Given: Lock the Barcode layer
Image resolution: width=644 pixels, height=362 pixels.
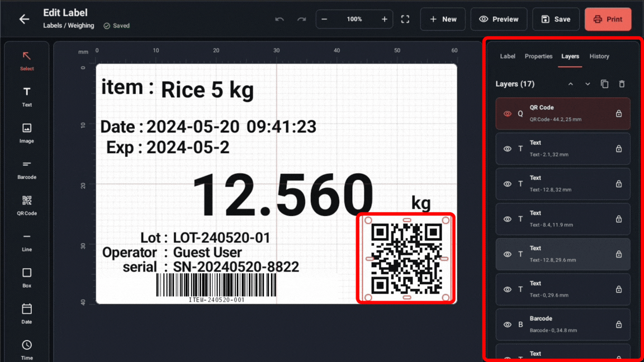Looking at the screenshot, I should point(618,325).
